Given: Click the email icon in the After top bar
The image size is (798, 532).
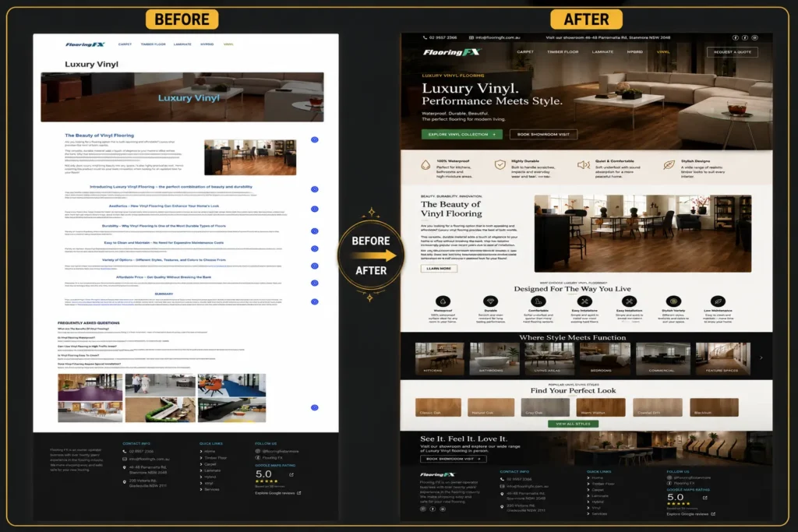Looking at the screenshot, I should (471, 37).
